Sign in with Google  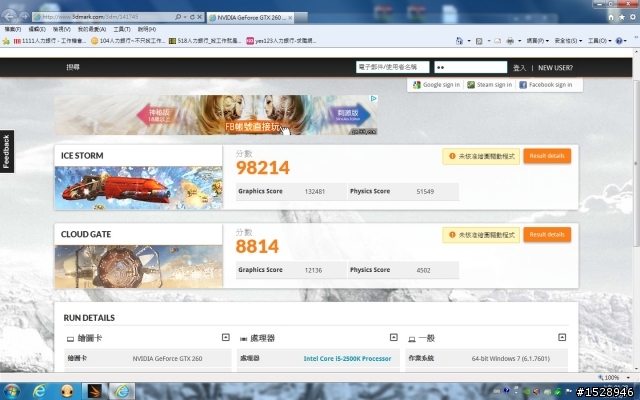(x=436, y=85)
